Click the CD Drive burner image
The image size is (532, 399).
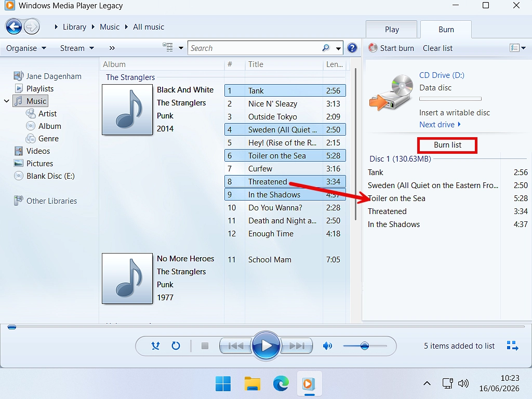[391, 92]
